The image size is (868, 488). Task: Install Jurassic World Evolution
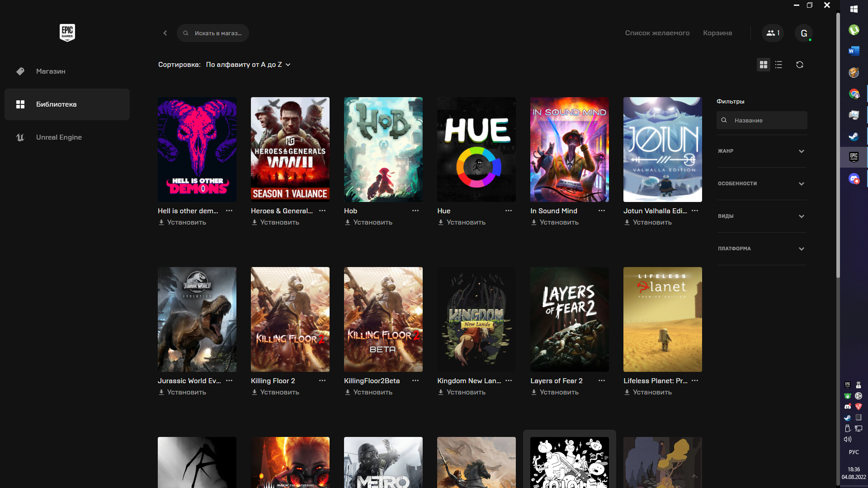tap(182, 392)
